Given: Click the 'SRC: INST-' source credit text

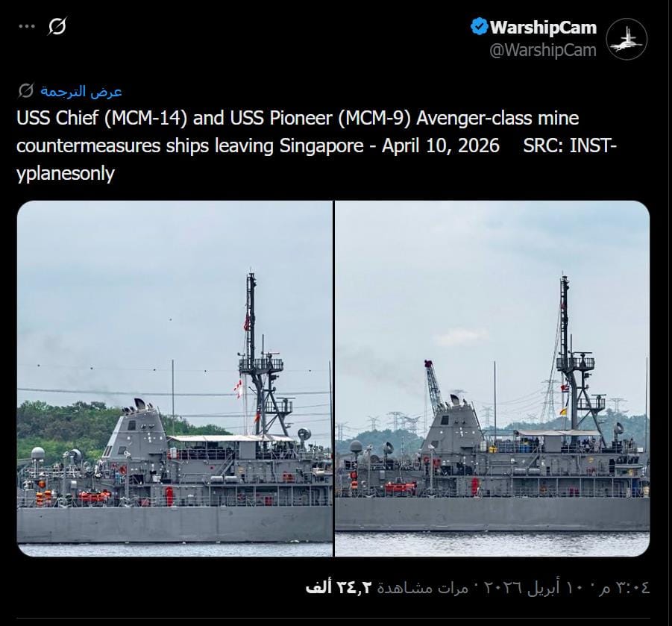Looking at the screenshot, I should point(570,145).
